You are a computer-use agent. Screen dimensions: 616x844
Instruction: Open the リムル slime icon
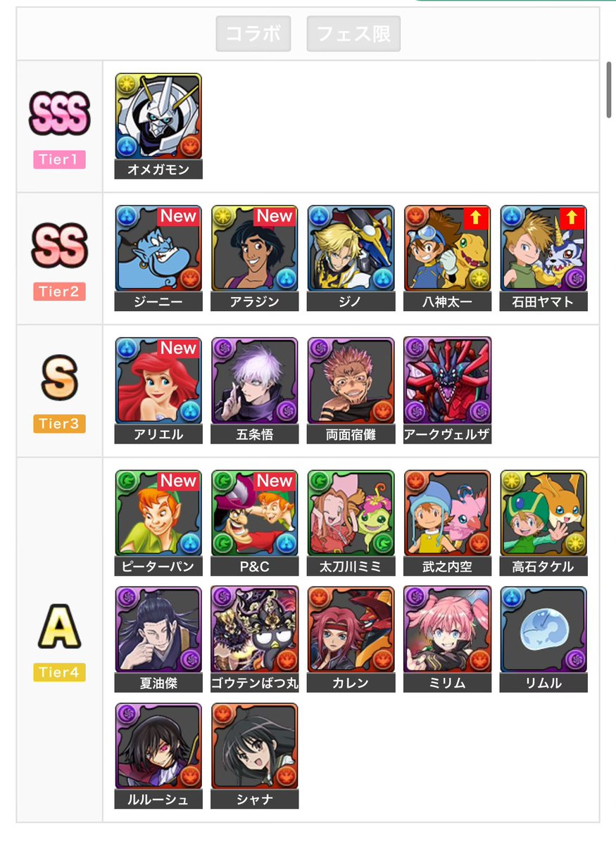point(543,629)
